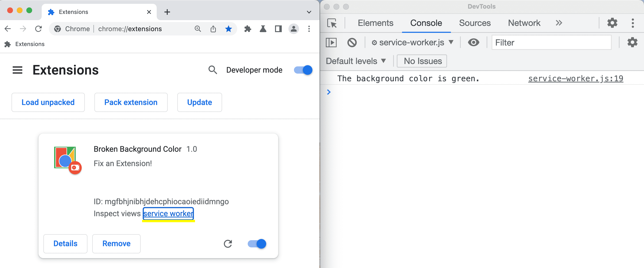Click the No Issues button in Console
Screen dimensions: 644x268
(x=422, y=61)
